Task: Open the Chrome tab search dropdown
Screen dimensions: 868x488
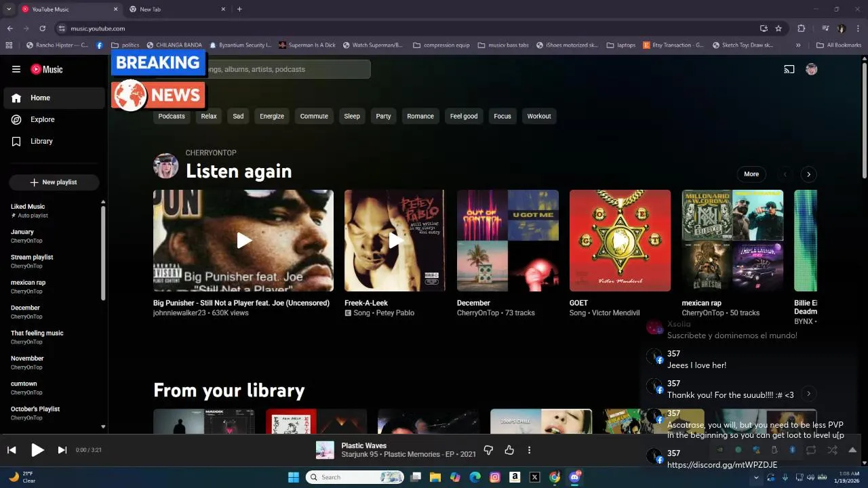Action: coord(9,9)
